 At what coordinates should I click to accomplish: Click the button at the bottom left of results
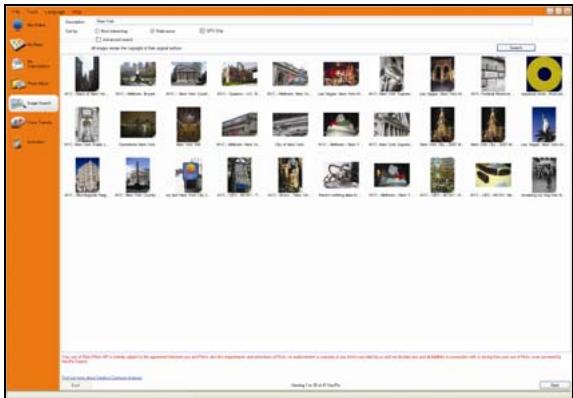pos(75,385)
